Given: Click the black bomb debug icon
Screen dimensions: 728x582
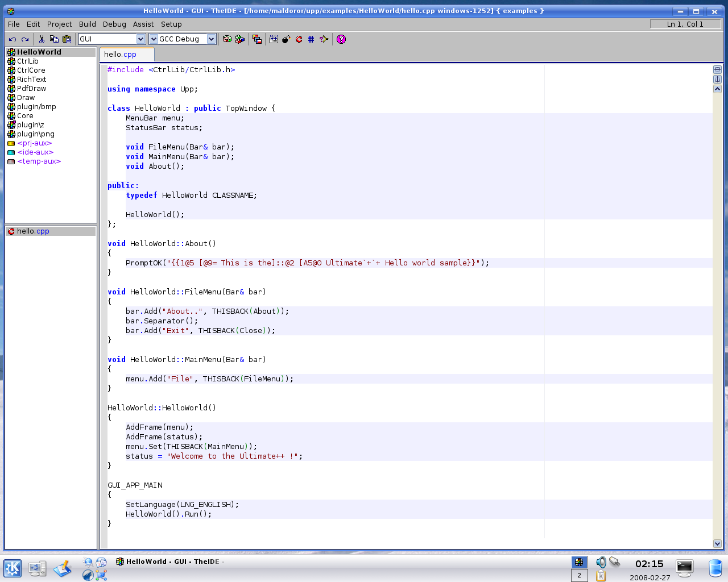Looking at the screenshot, I should coord(286,39).
